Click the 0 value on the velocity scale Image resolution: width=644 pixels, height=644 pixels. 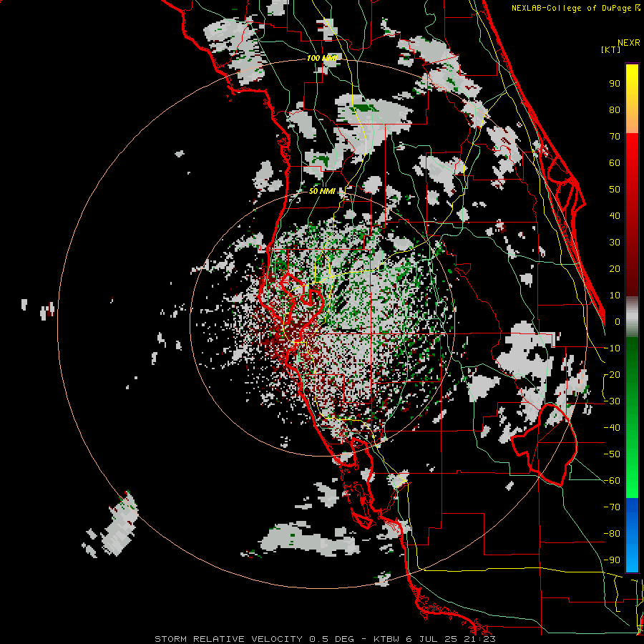(618, 321)
